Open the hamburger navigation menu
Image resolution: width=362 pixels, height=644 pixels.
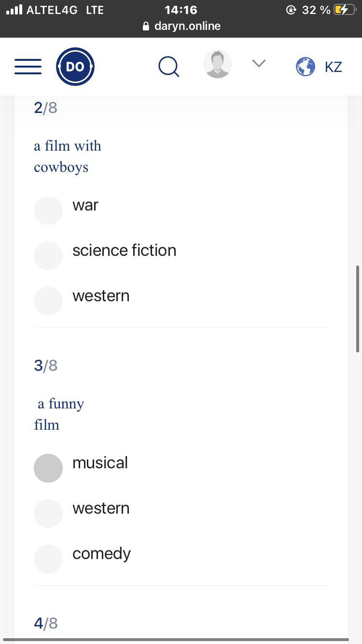(x=28, y=67)
